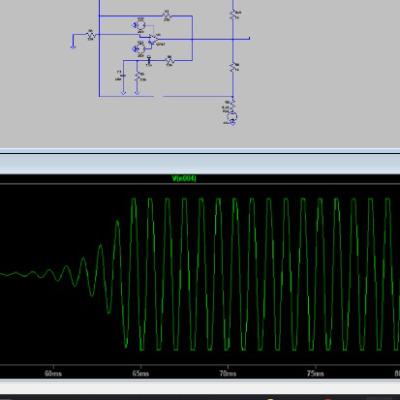Click the output node terminal at the right
This screenshot has width=400, height=400.
point(249,39)
